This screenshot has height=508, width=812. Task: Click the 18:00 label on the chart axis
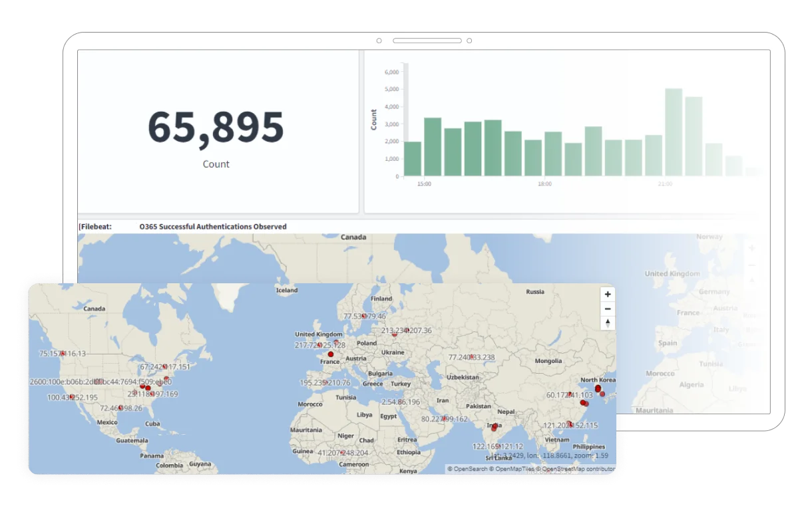click(544, 184)
